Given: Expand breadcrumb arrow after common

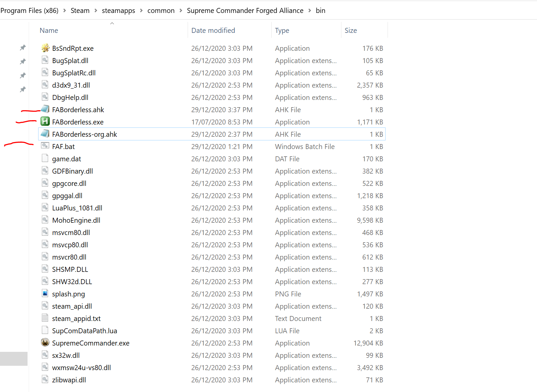Looking at the screenshot, I should click(181, 11).
